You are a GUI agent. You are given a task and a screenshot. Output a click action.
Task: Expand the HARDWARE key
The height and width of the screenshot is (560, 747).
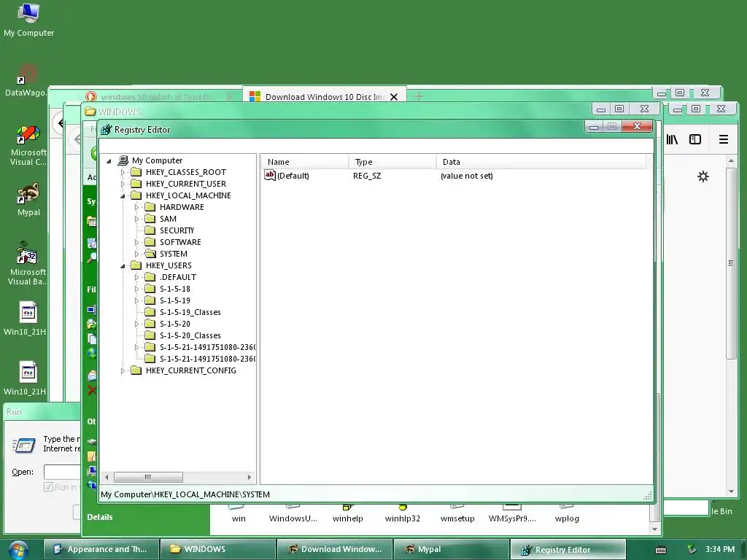(136, 207)
